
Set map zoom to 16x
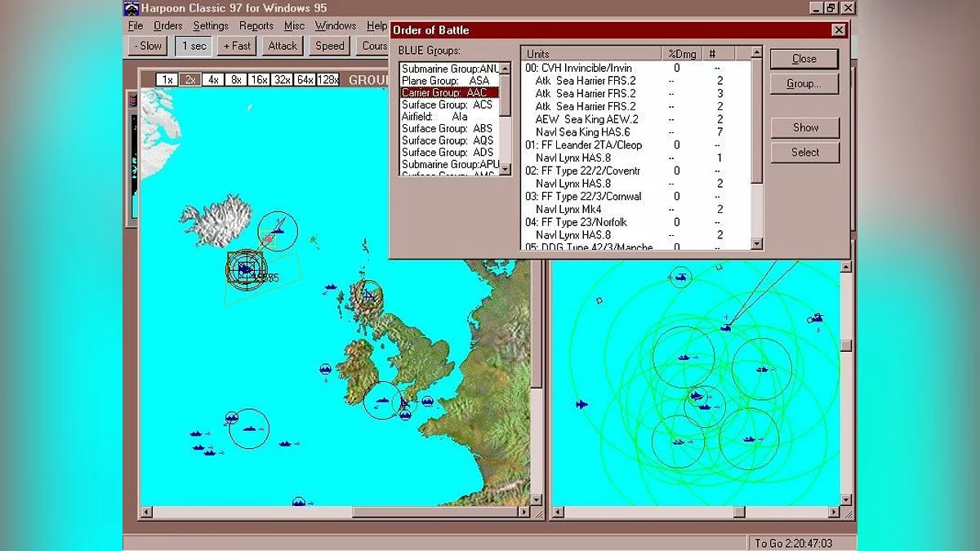pyautogui.click(x=259, y=79)
